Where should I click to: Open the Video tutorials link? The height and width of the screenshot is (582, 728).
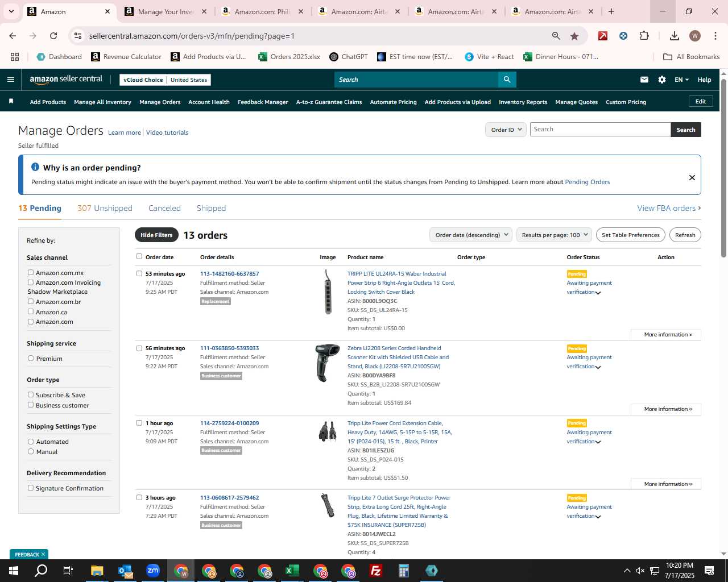point(167,132)
